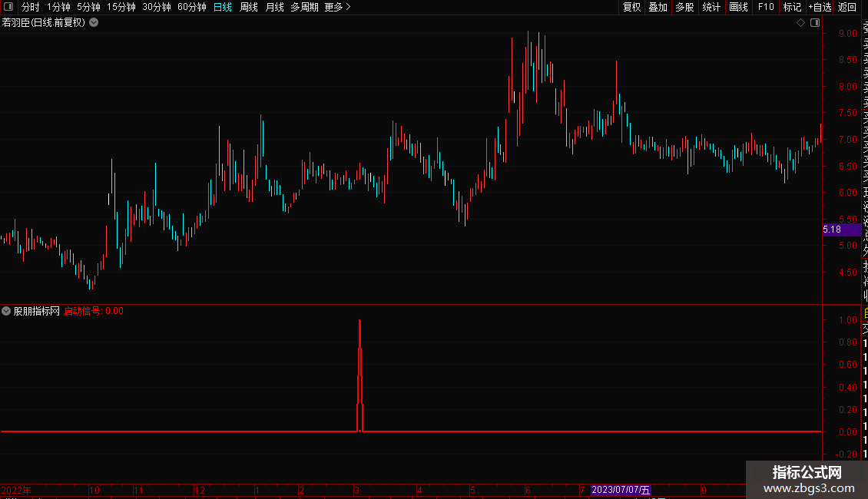Screen dimensions: 868x499
Task: Open the 复权 adjustment menu
Action: pyautogui.click(x=631, y=7)
